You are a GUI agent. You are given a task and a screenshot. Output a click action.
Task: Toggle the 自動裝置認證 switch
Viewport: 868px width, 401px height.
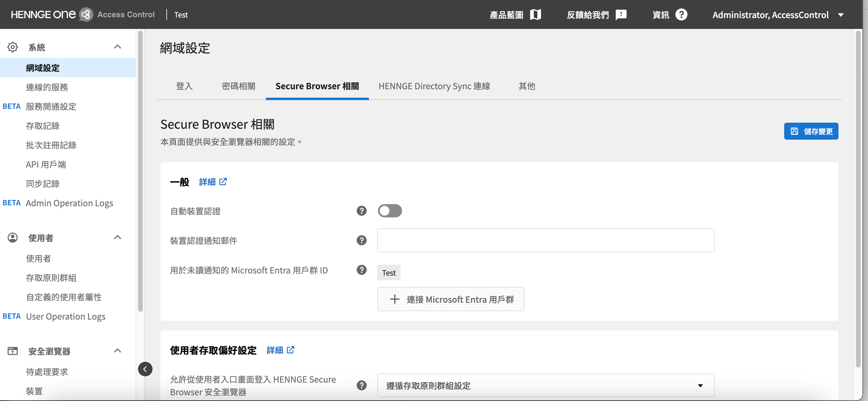389,211
